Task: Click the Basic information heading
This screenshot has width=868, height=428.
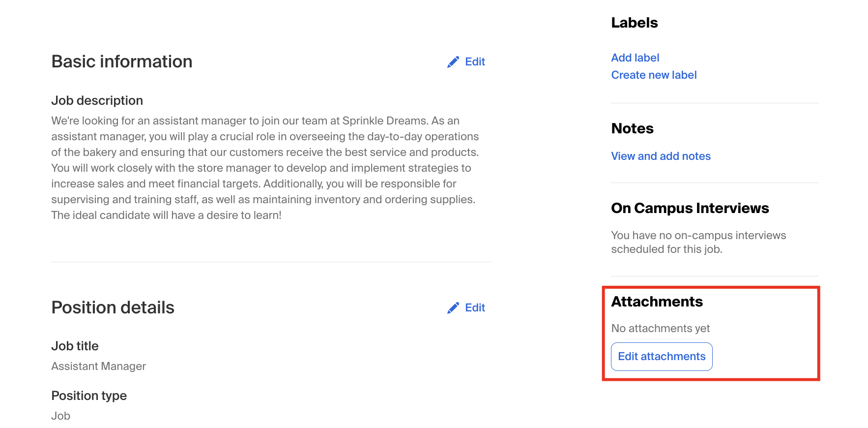Action: coord(122,61)
